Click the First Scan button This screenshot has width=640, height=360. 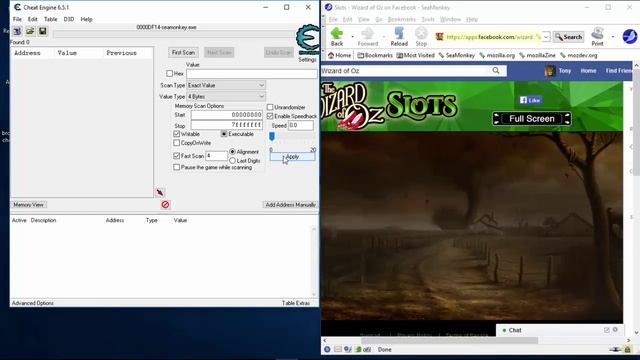pos(183,52)
